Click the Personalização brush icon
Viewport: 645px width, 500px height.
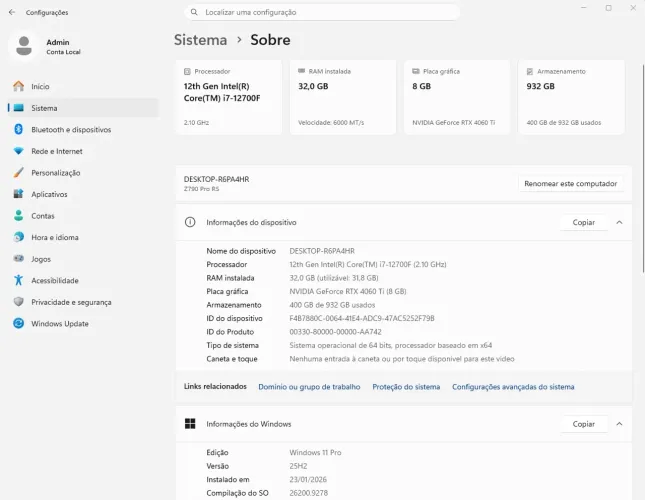pyautogui.click(x=19, y=172)
